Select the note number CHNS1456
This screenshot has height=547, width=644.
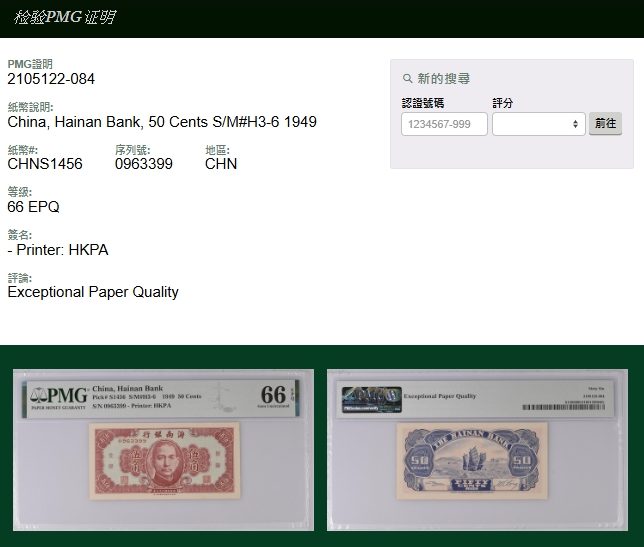(x=45, y=164)
